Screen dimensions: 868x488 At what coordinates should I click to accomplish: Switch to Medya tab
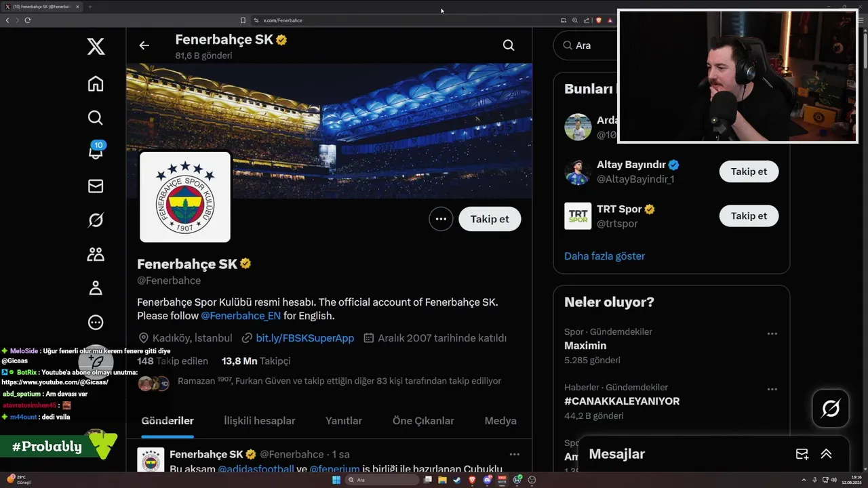click(500, 421)
